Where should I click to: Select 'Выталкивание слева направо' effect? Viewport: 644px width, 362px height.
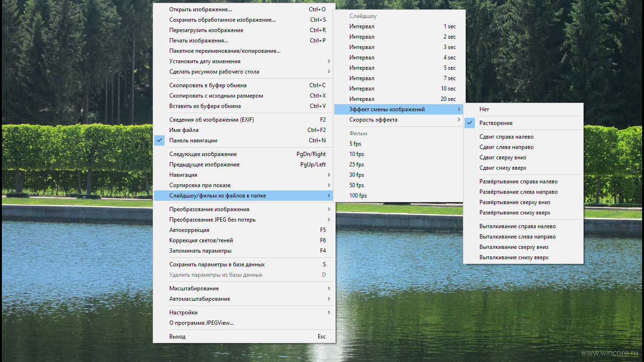click(523, 237)
